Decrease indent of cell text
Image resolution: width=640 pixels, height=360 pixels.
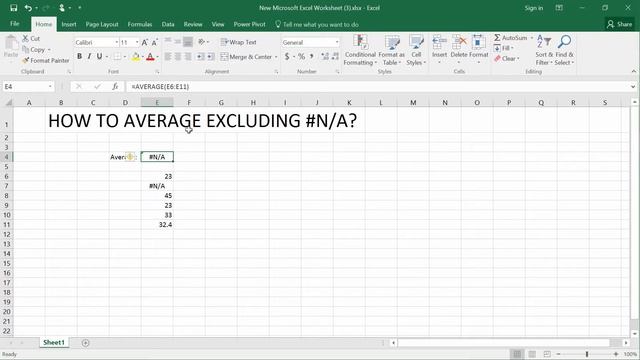tap(200, 57)
